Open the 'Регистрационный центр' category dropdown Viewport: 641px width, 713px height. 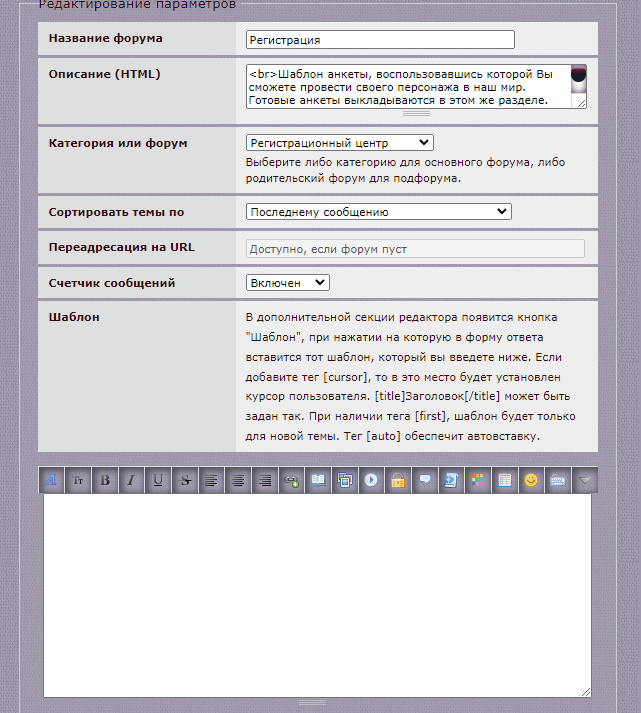click(x=339, y=143)
